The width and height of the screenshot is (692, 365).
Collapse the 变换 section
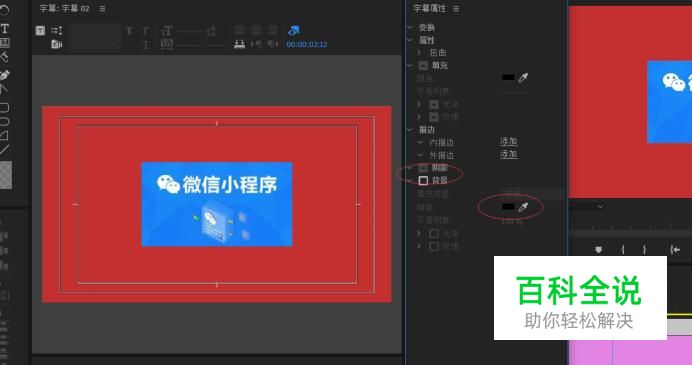pos(410,27)
